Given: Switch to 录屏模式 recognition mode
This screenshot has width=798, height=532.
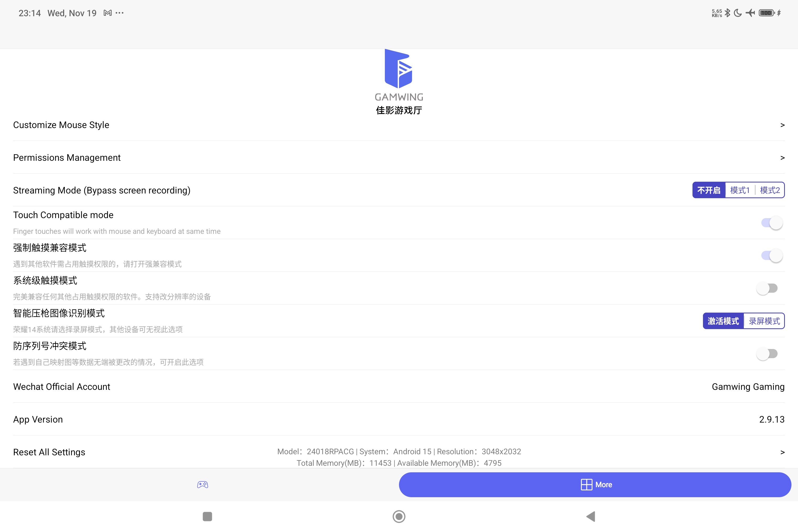Looking at the screenshot, I should pos(764,321).
